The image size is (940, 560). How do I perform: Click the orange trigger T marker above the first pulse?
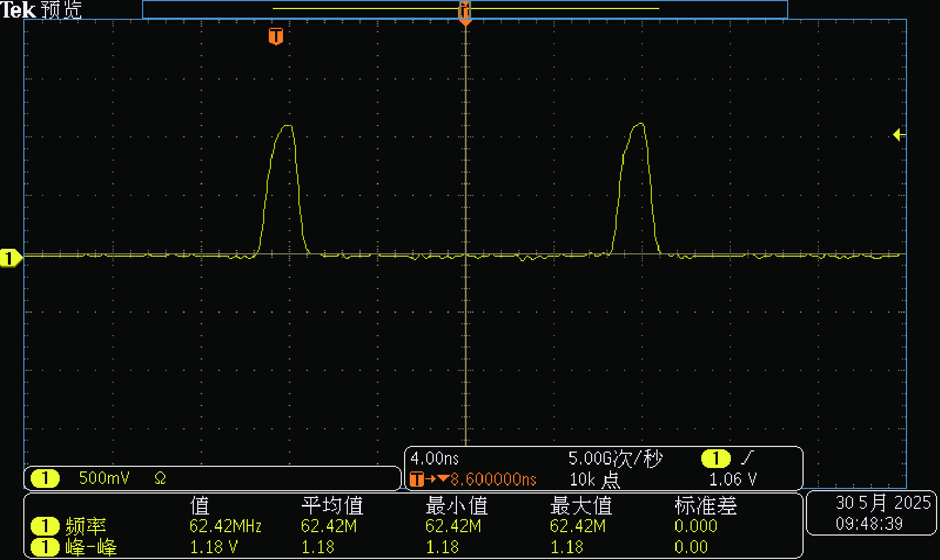pos(276,36)
